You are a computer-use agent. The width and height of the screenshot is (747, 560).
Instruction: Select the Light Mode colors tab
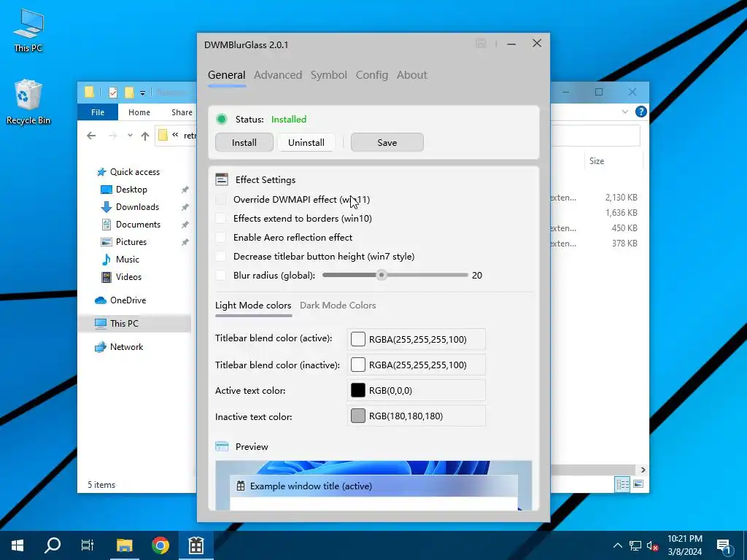(x=253, y=306)
